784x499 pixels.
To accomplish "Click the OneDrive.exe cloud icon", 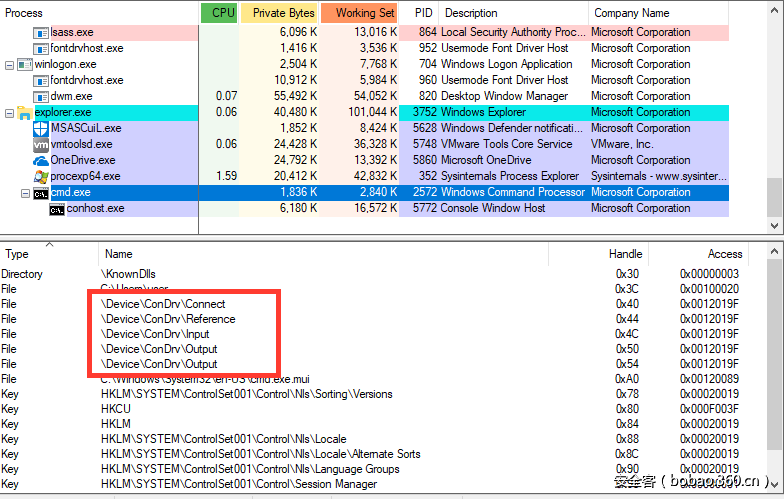I will click(x=41, y=160).
